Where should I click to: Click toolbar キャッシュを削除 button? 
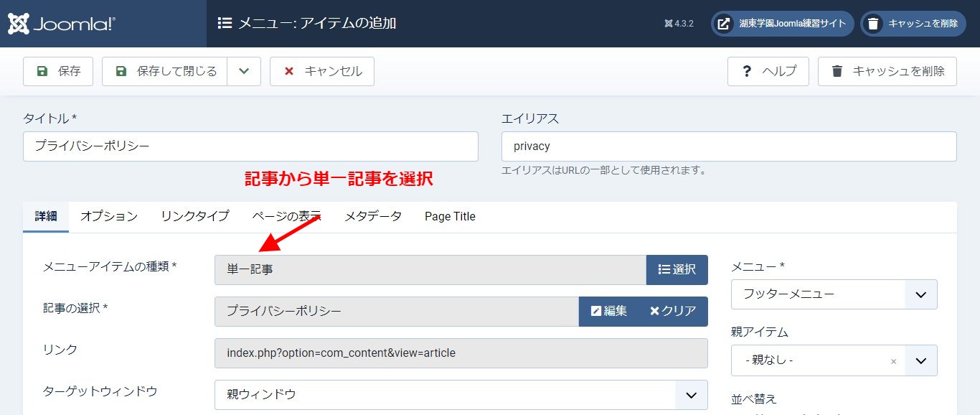[x=887, y=71]
